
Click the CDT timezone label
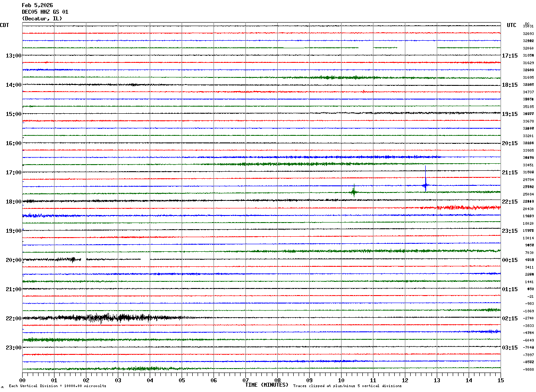tap(4, 25)
